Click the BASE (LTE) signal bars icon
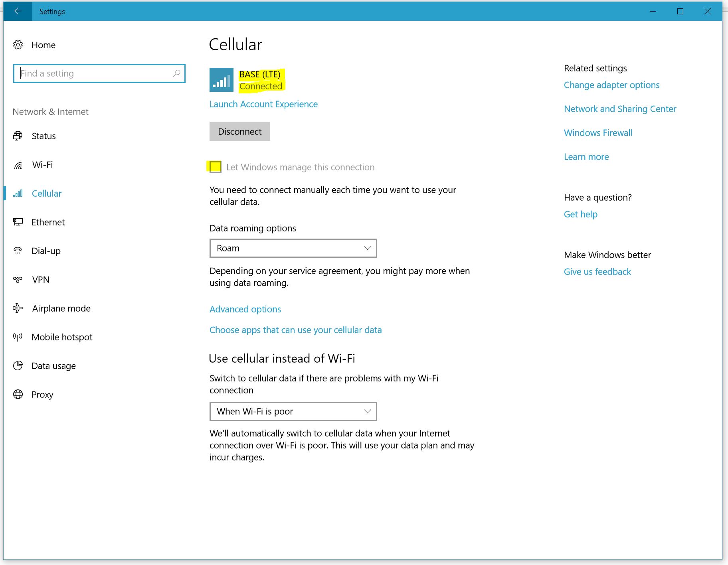This screenshot has height=565, width=728. click(x=222, y=80)
